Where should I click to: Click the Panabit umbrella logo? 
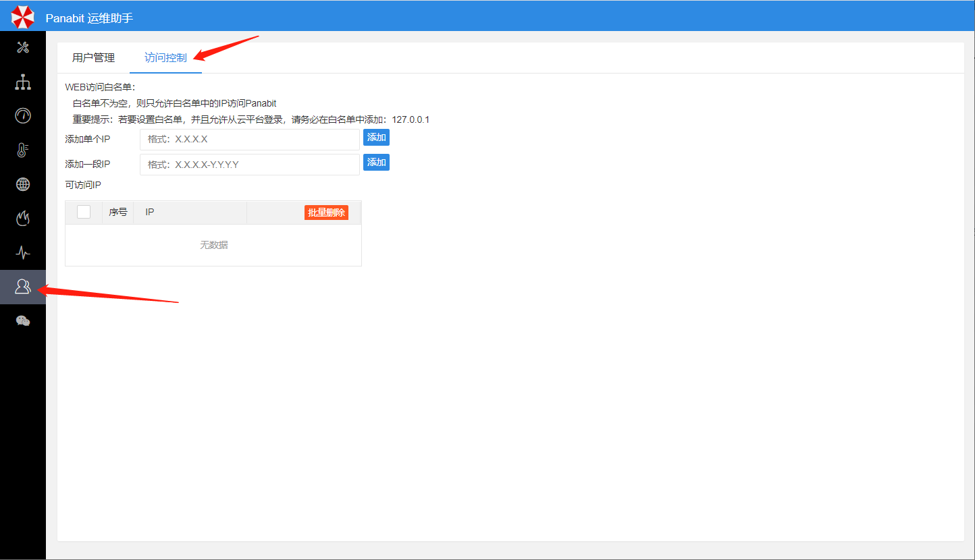[22, 17]
